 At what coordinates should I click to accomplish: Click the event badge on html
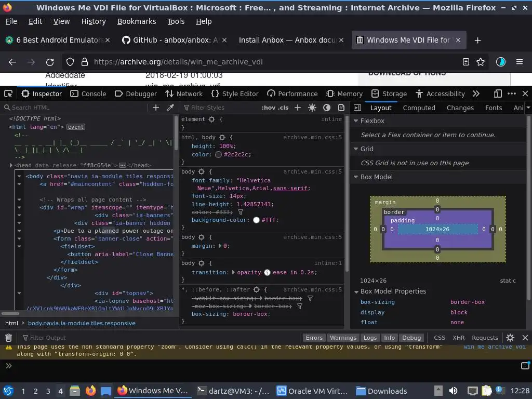pyautogui.click(x=75, y=127)
